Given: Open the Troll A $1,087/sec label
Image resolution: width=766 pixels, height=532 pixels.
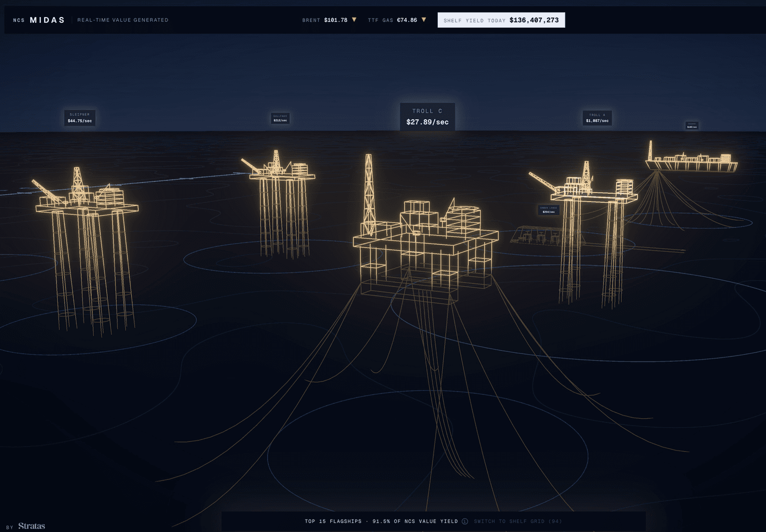Looking at the screenshot, I should pyautogui.click(x=597, y=118).
